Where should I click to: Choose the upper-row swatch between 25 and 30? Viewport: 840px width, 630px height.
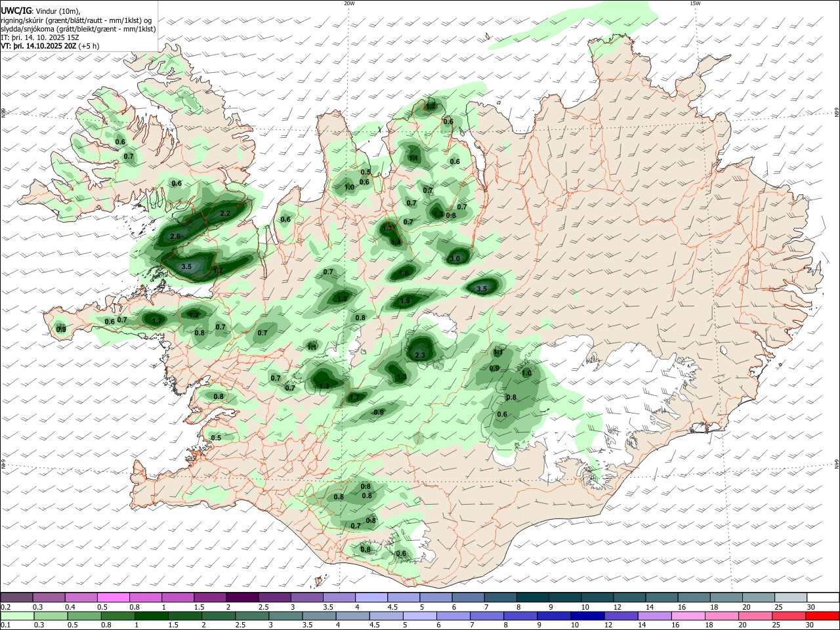click(791, 597)
